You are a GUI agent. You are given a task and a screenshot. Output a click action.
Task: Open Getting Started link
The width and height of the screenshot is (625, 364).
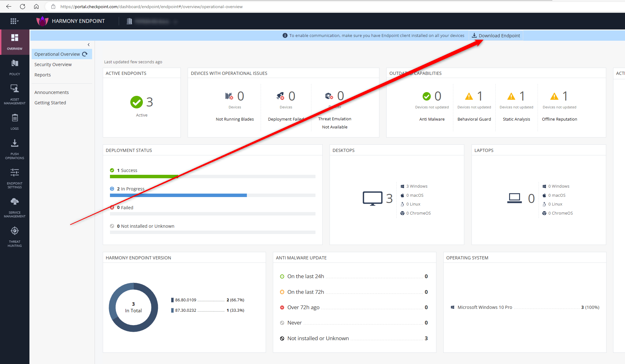point(50,103)
